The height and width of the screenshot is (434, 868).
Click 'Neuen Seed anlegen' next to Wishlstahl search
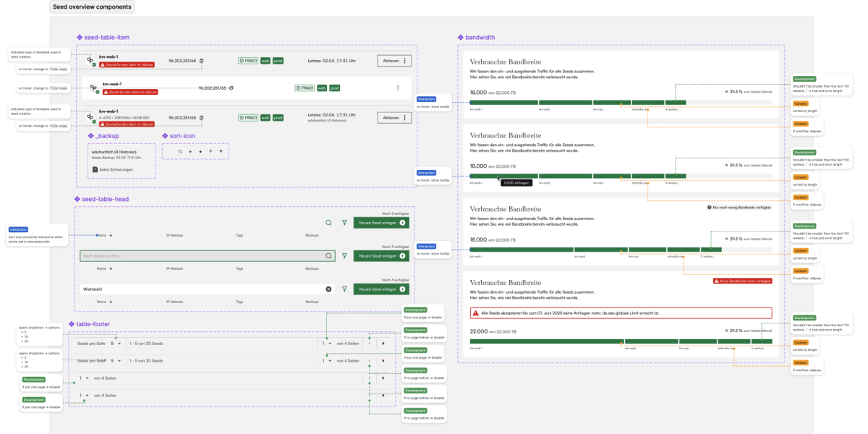point(381,289)
